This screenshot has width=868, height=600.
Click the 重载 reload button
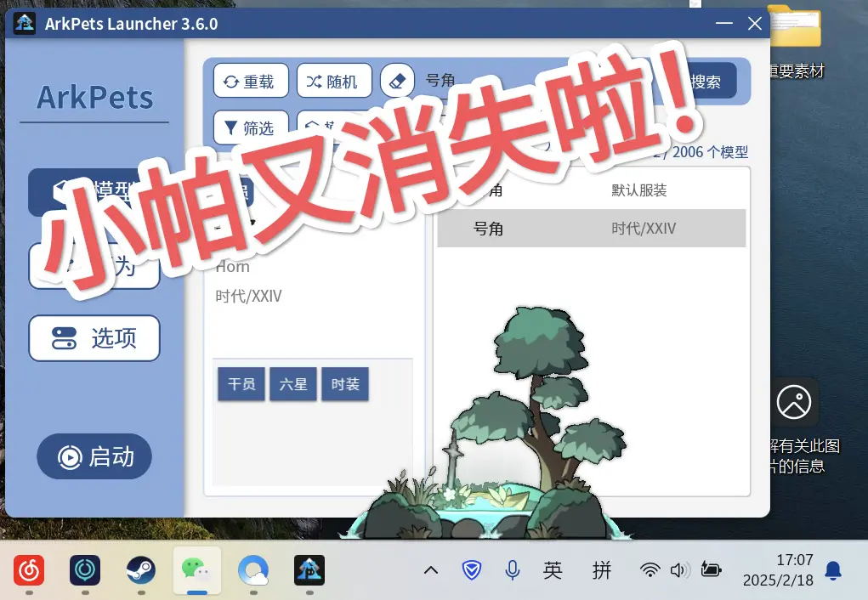coord(250,82)
